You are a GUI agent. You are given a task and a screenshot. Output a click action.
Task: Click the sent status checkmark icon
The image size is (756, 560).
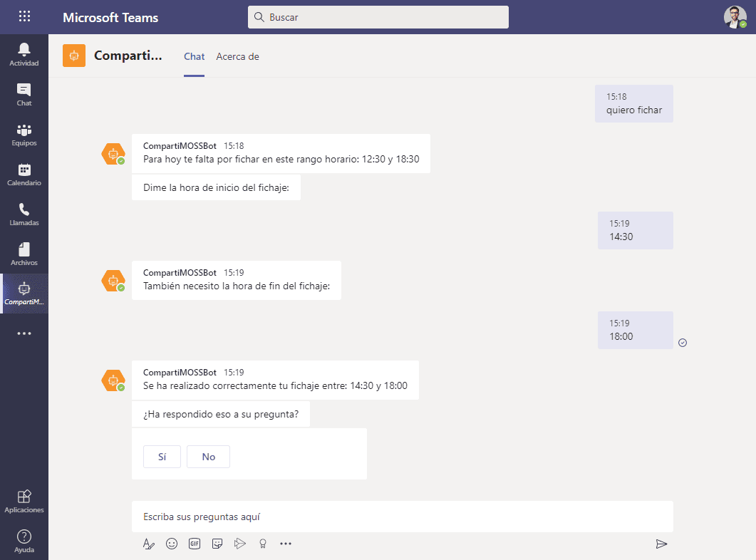point(683,343)
